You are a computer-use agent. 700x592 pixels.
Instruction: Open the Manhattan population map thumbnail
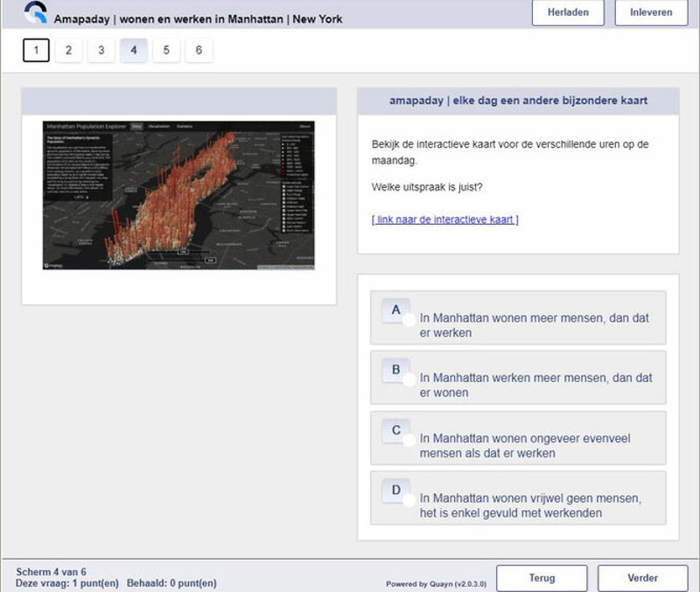pyautogui.click(x=178, y=195)
